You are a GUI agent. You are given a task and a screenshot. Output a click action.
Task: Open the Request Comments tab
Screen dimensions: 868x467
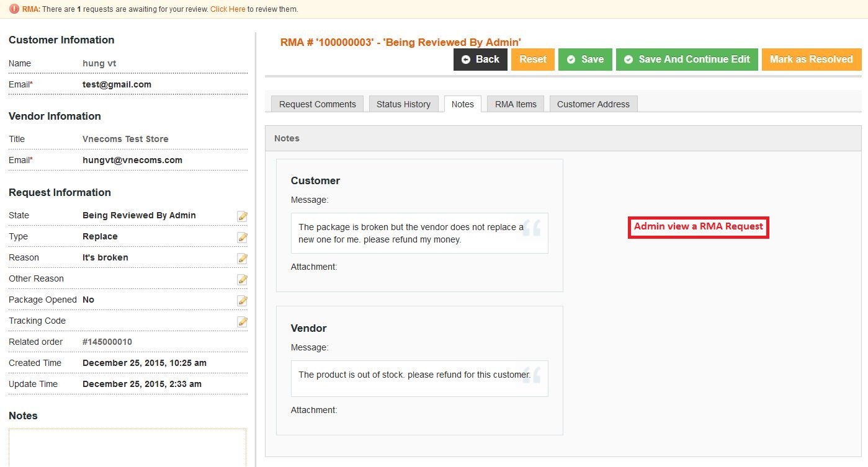click(x=318, y=104)
